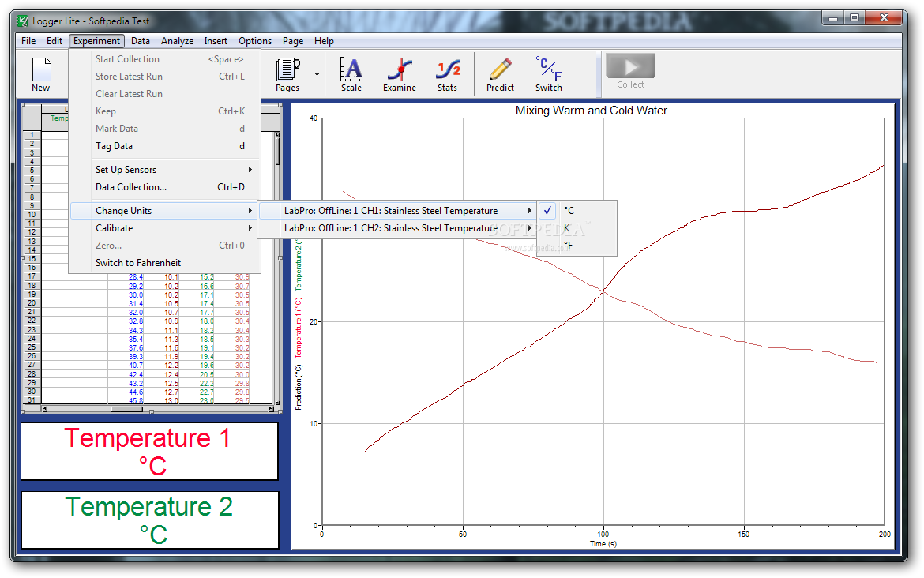Open the Insert menu
This screenshot has width=924, height=578.
216,40
